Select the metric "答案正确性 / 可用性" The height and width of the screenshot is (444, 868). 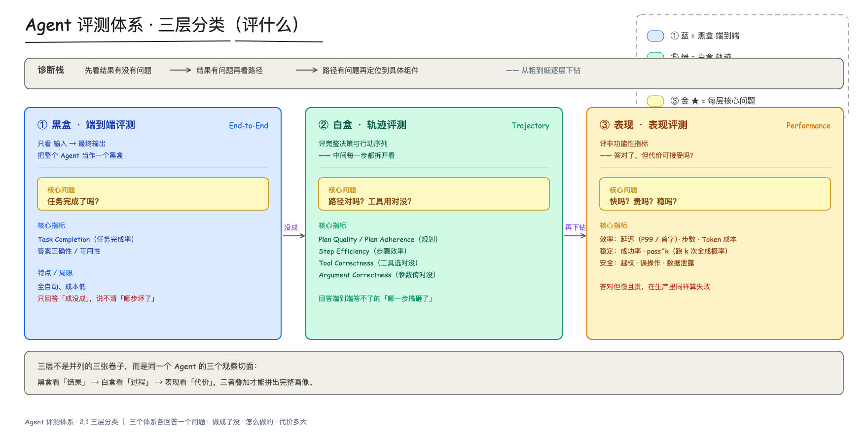coord(69,251)
